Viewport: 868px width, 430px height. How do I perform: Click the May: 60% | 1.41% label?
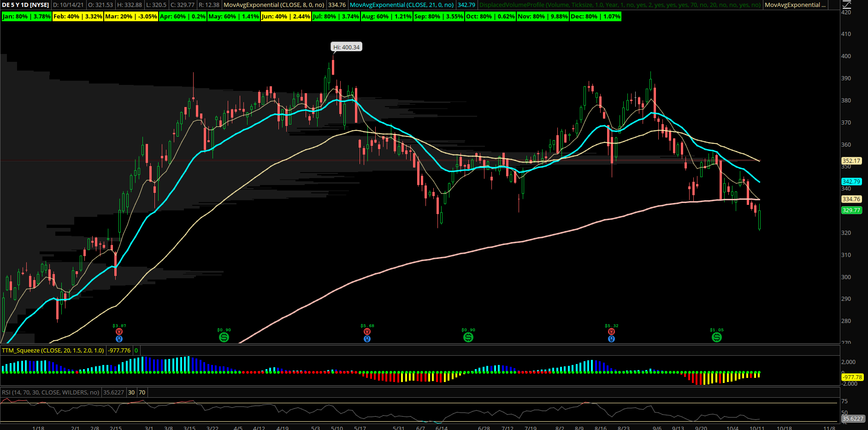pyautogui.click(x=234, y=17)
